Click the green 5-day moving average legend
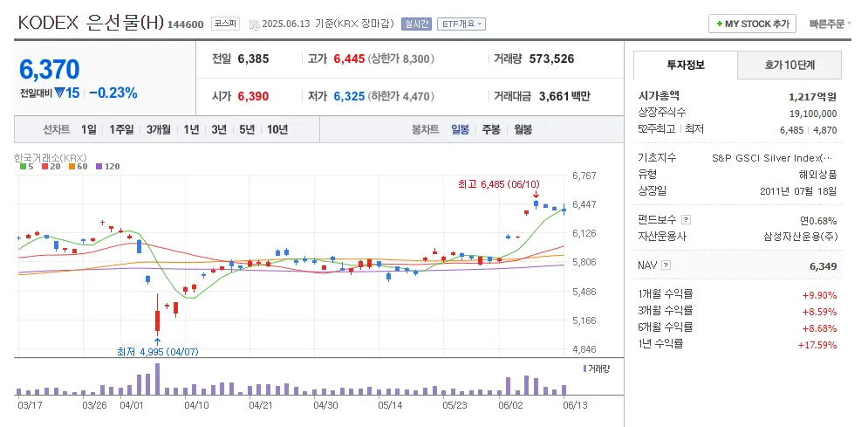868x427 pixels. coord(24,166)
